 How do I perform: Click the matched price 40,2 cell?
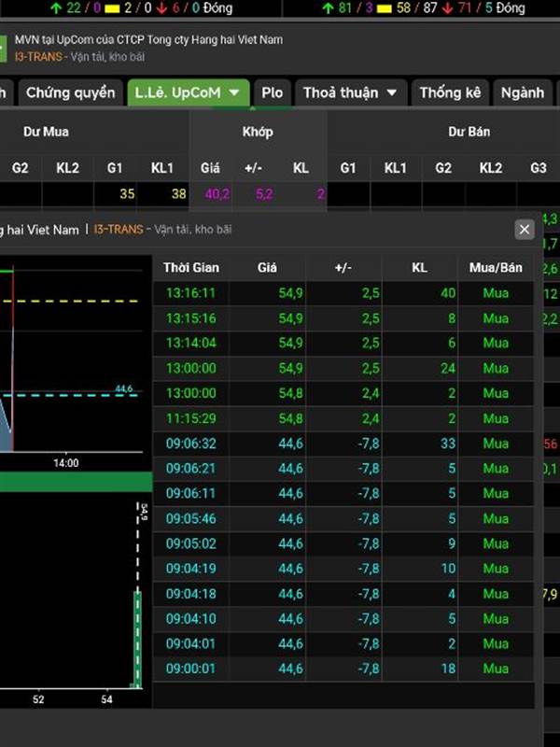[216, 194]
